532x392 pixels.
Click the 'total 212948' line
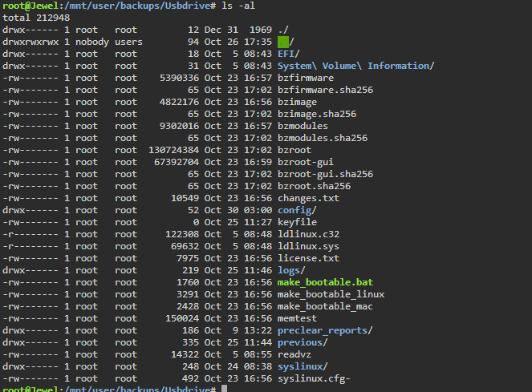coord(36,18)
